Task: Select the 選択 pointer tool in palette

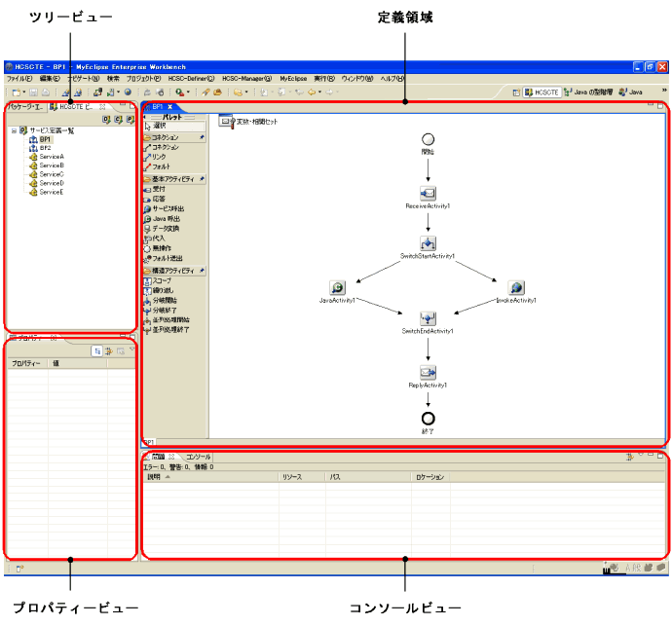Action: 174,126
